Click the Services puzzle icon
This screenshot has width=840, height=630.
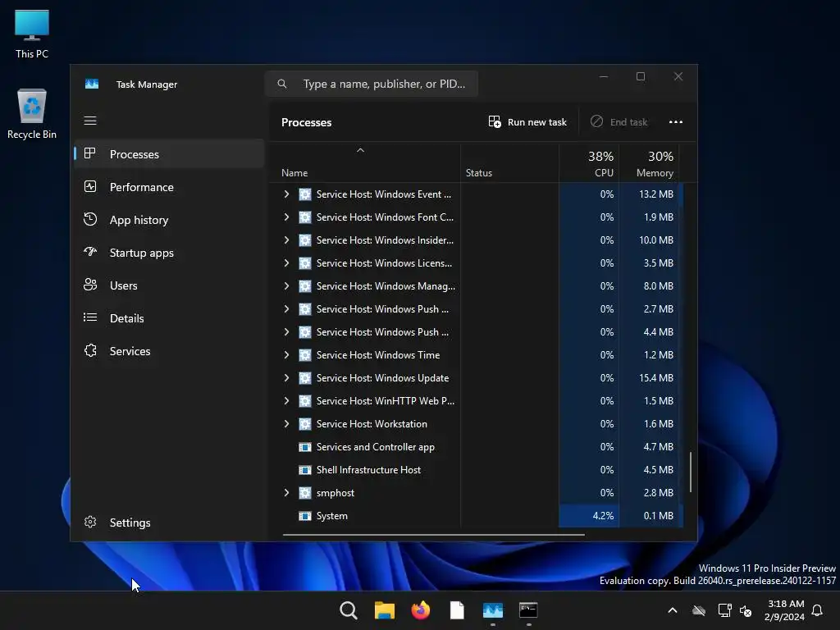coord(90,350)
